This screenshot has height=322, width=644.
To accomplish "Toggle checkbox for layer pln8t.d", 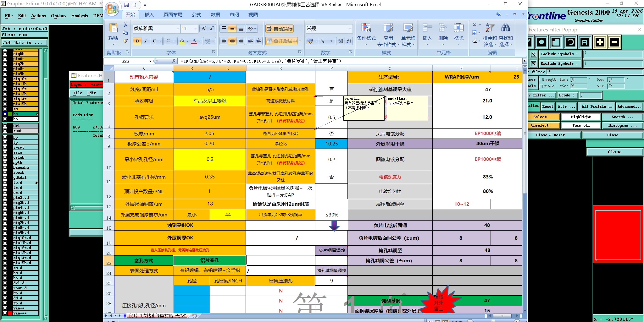I will tap(5, 228).
